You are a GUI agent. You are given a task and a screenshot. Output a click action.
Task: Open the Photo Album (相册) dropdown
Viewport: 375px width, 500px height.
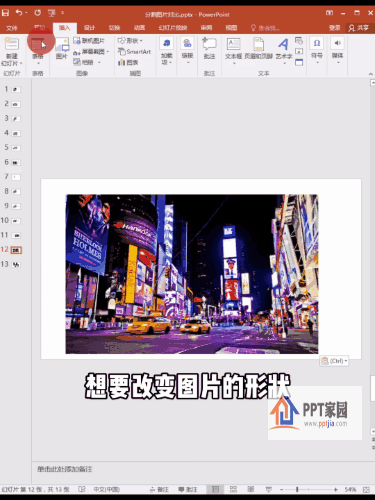click(87, 62)
